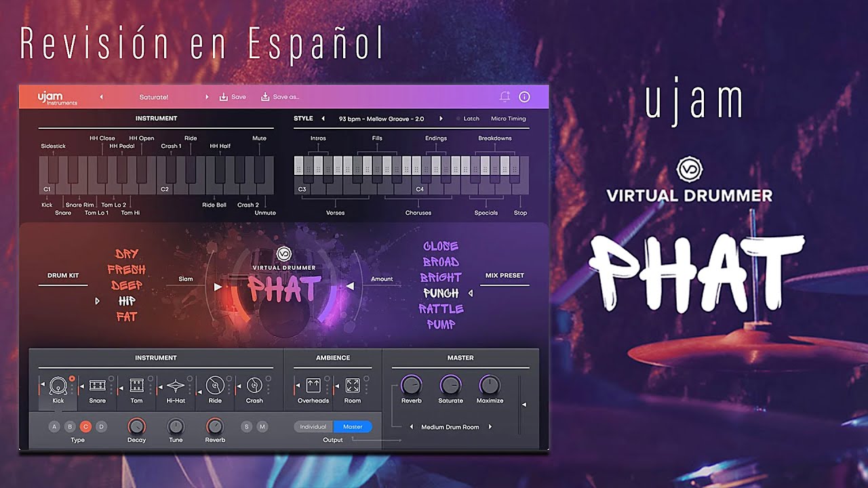Select the Tom channel icon
868x488 pixels.
(x=137, y=386)
